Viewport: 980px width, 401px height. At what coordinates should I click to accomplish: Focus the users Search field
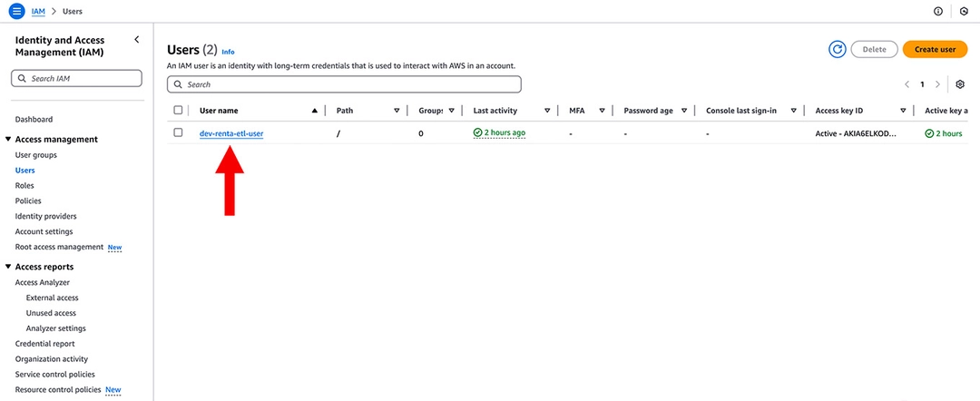click(x=345, y=84)
